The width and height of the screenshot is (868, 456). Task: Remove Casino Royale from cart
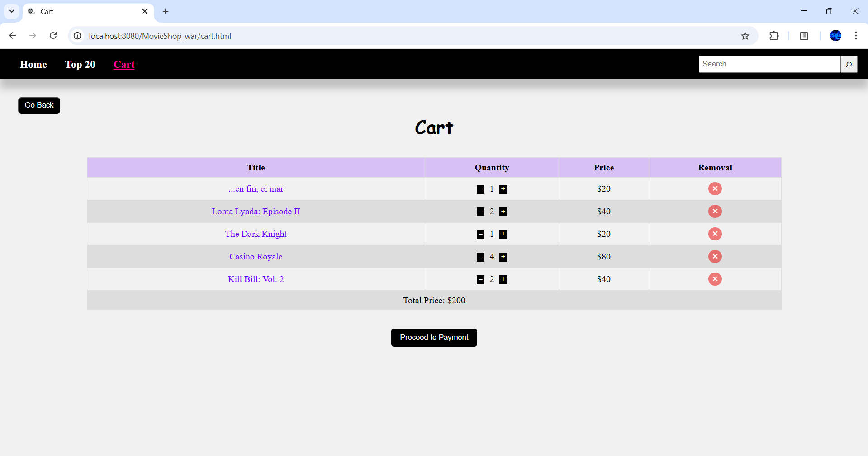tap(715, 257)
